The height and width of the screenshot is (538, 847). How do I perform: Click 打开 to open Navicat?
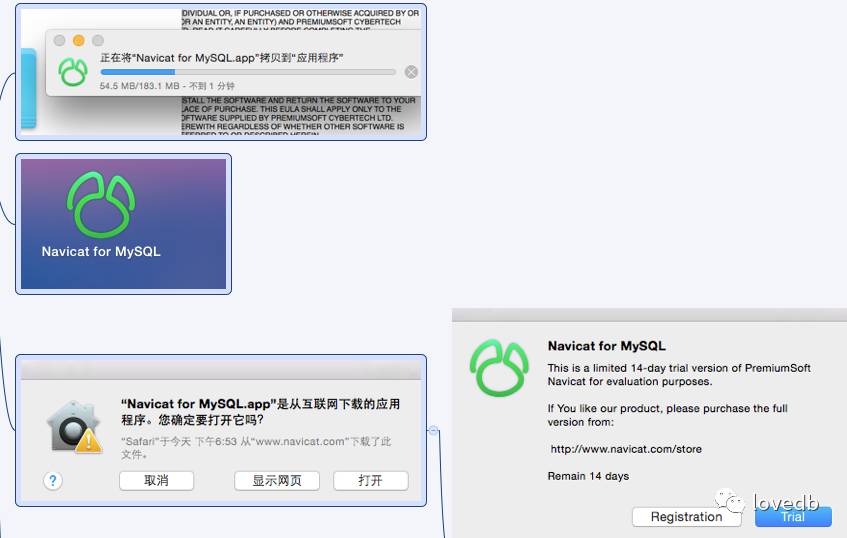click(x=371, y=480)
